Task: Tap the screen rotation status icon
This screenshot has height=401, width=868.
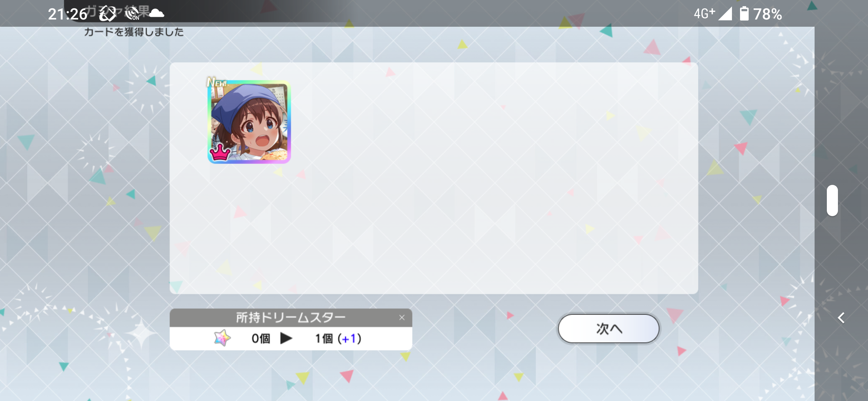Action: 107,13
